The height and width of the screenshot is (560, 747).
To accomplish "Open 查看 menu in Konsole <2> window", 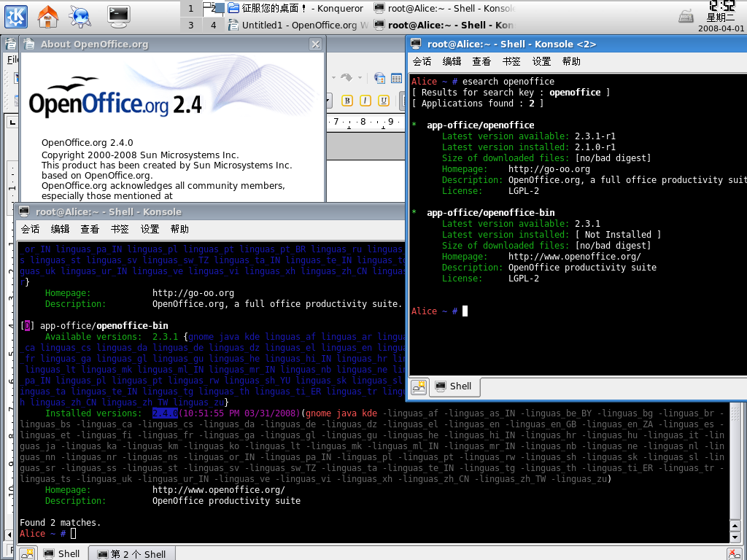I will (x=481, y=61).
